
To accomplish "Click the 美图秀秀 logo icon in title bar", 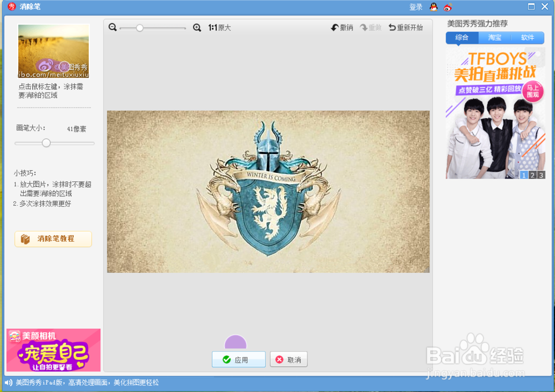I will pos(11,6).
